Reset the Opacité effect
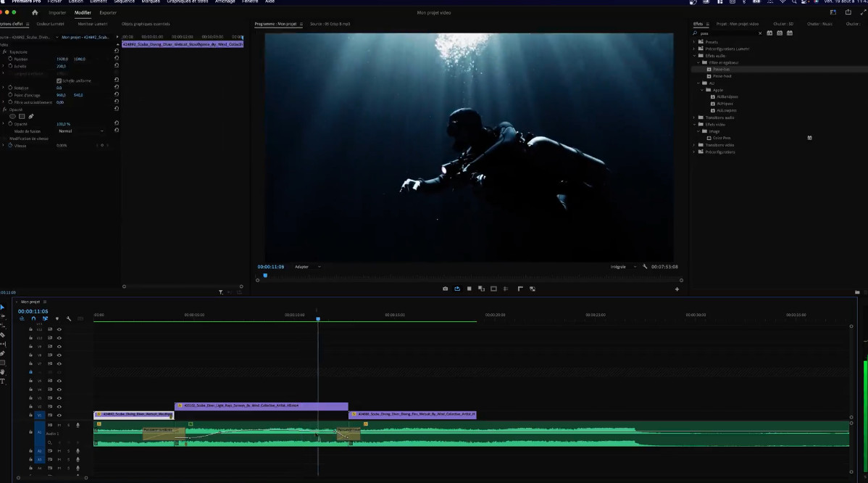The width and height of the screenshot is (868, 483). [116, 110]
